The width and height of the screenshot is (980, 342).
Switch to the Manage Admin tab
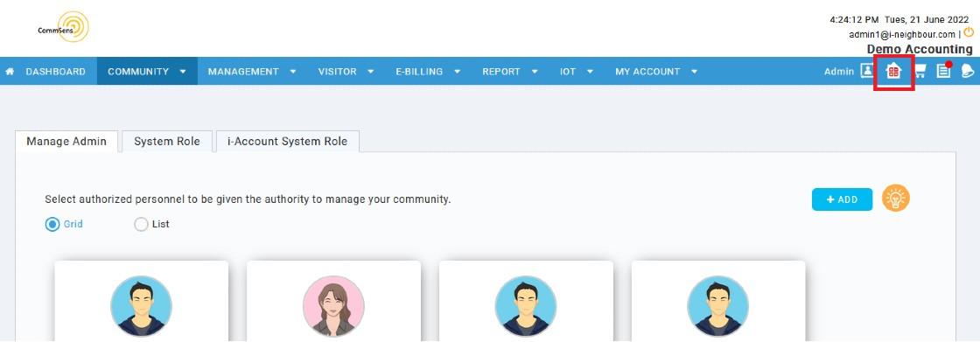66,142
